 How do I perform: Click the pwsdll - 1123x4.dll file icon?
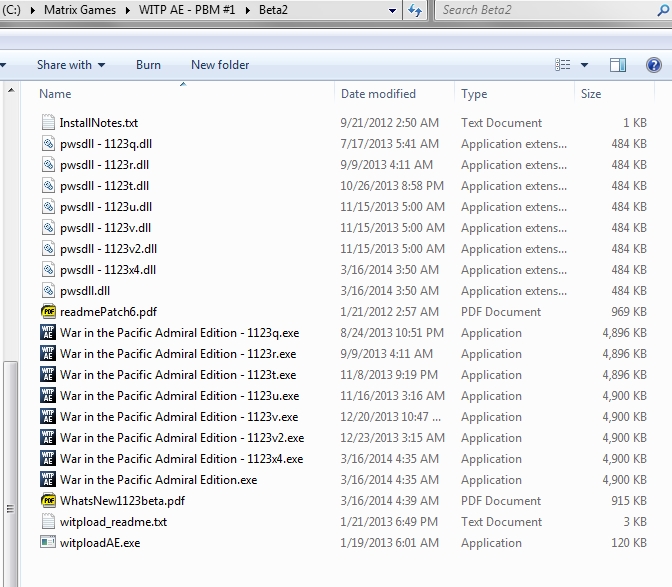pos(48,270)
